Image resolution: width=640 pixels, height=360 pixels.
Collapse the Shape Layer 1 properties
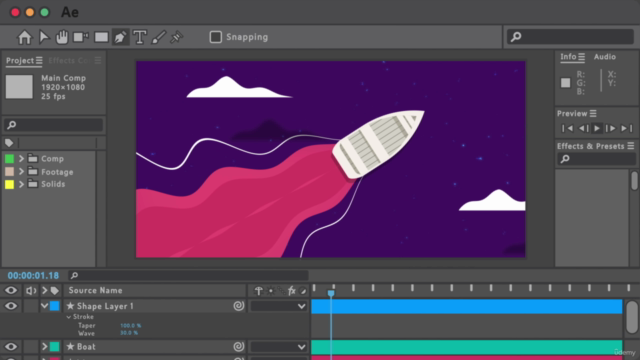pos(44,306)
